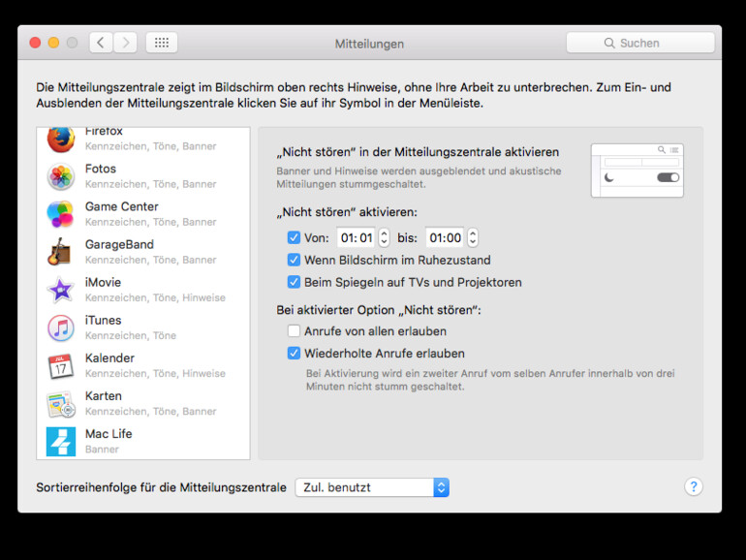Select the Karten row label
The height and width of the screenshot is (560, 746).
click(x=104, y=396)
